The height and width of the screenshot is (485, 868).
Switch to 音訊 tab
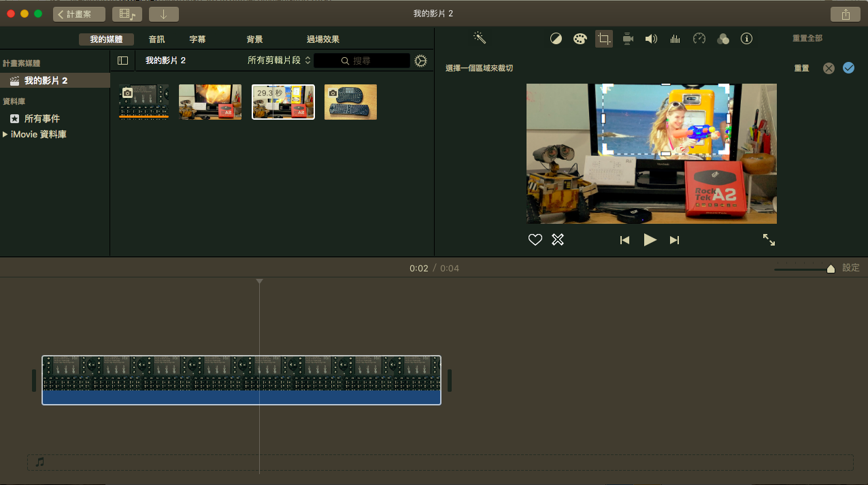tap(156, 39)
